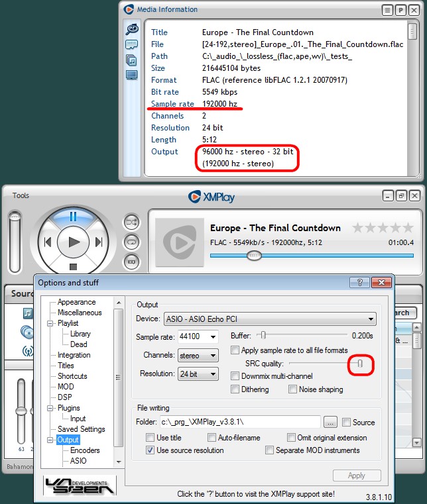The width and height of the screenshot is (427, 504).
Task: Select Shortcuts in the options tree
Action: 72,376
